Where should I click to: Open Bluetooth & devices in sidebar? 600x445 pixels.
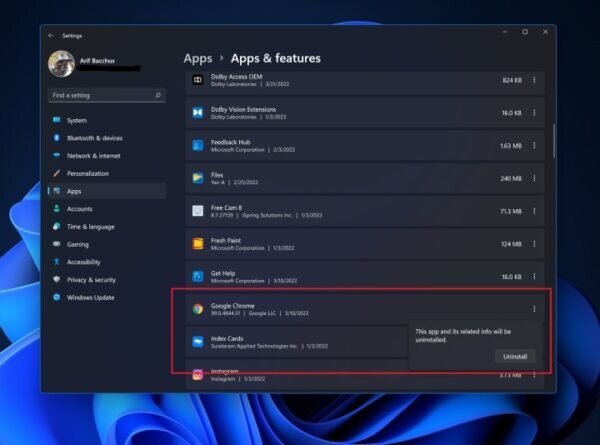(x=108, y=138)
